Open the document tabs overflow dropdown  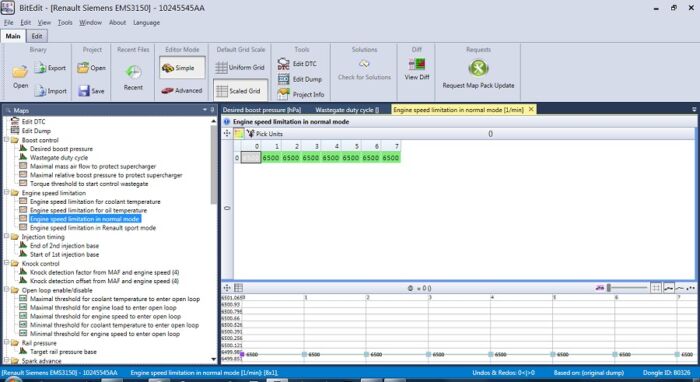(694, 109)
